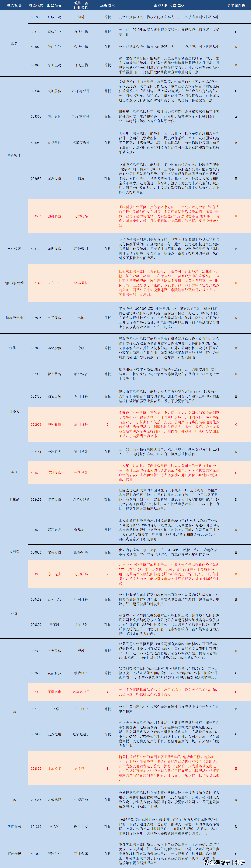
Task: Click stock name 天威视讯
Action: [x=54, y=800]
